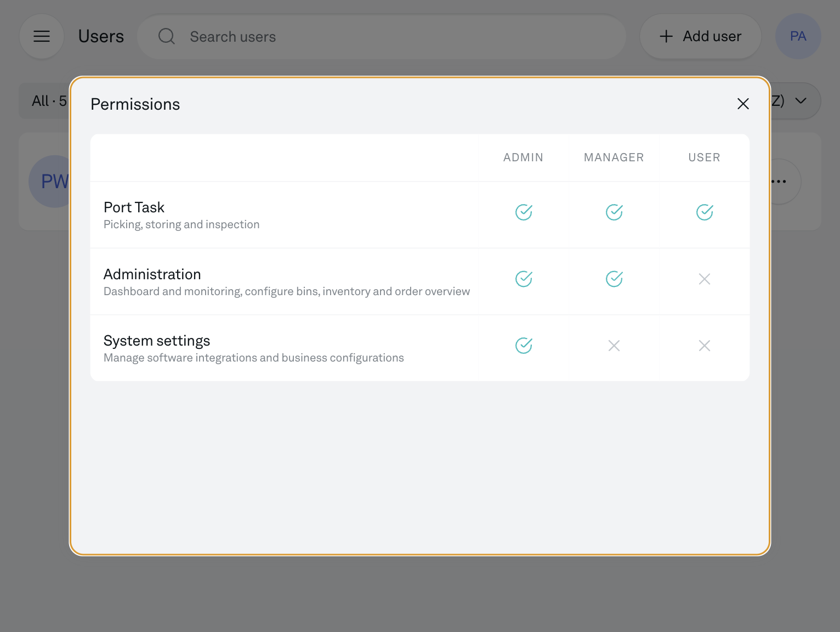Expand the sort order dropdown chevron
Screen dimensions: 840x632
[801, 101]
